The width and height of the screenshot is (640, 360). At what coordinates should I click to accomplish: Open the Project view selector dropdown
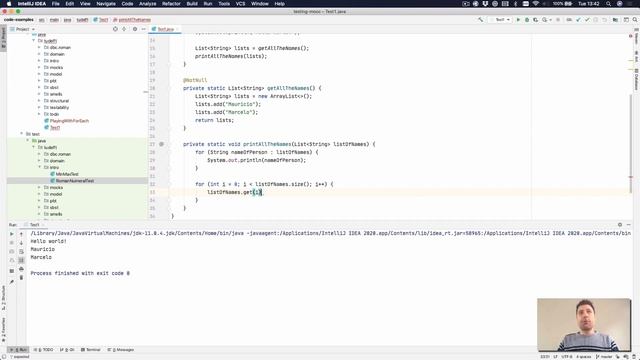[x=22, y=29]
